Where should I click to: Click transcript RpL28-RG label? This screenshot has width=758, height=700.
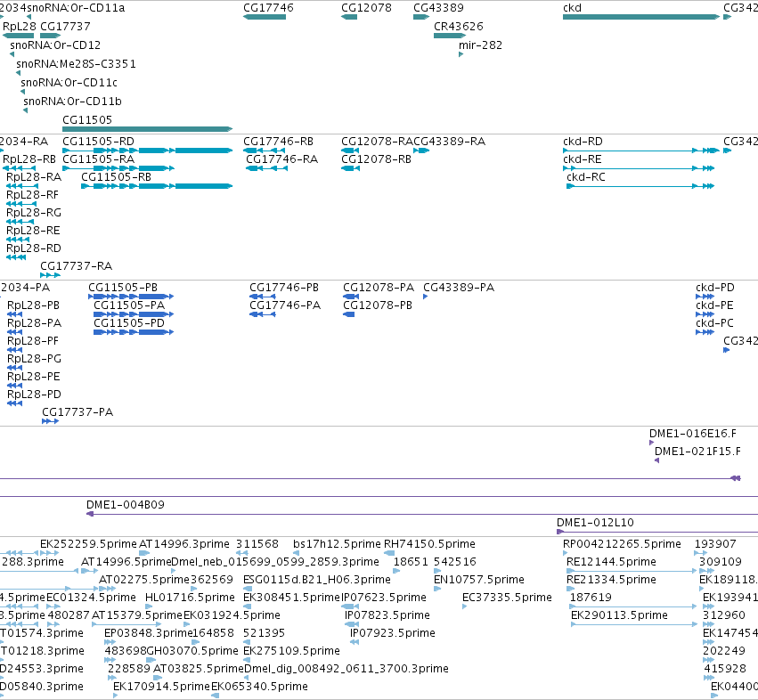[x=34, y=213]
